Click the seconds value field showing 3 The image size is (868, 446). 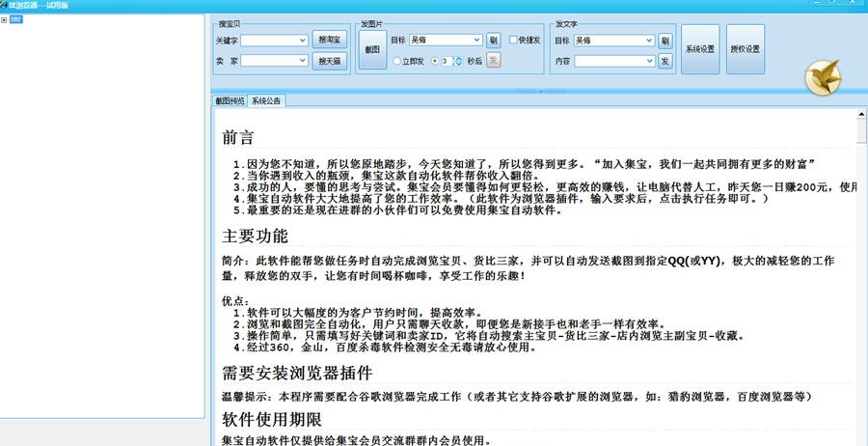click(447, 61)
